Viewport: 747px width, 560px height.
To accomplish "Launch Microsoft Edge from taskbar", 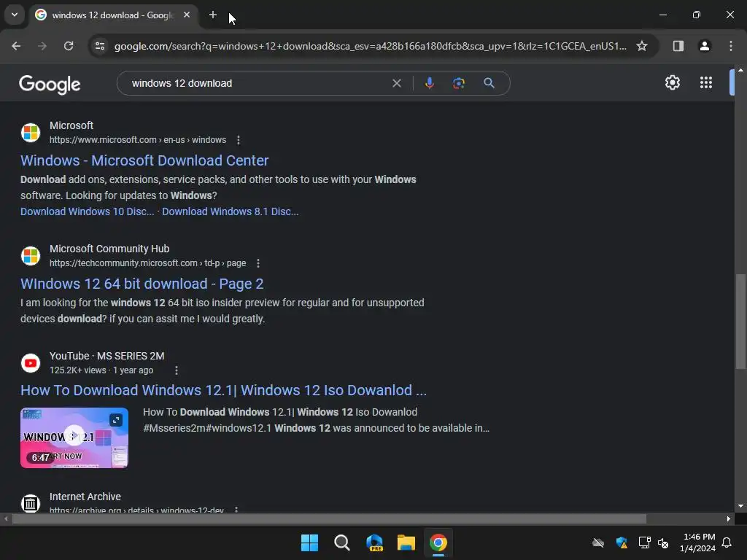I will 374,542.
